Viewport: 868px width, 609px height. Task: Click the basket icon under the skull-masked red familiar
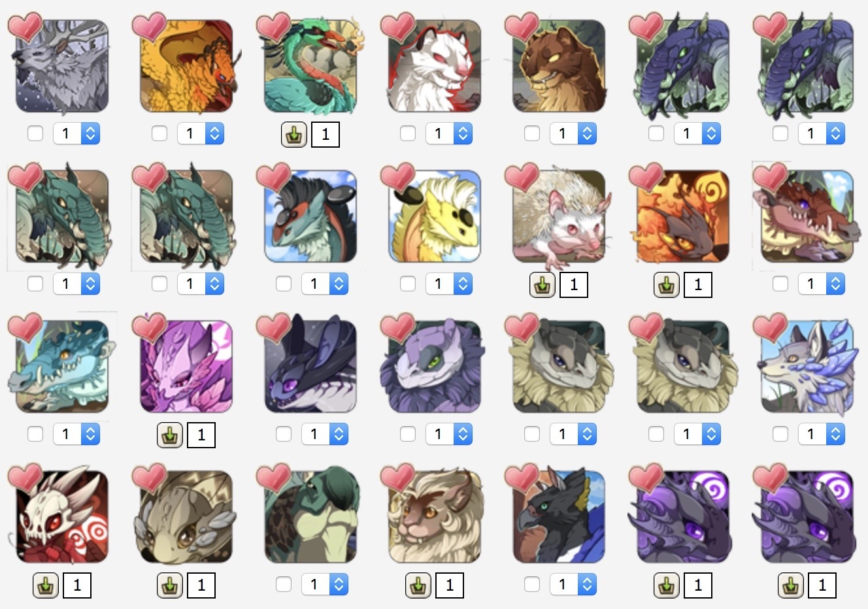pyautogui.click(x=46, y=585)
